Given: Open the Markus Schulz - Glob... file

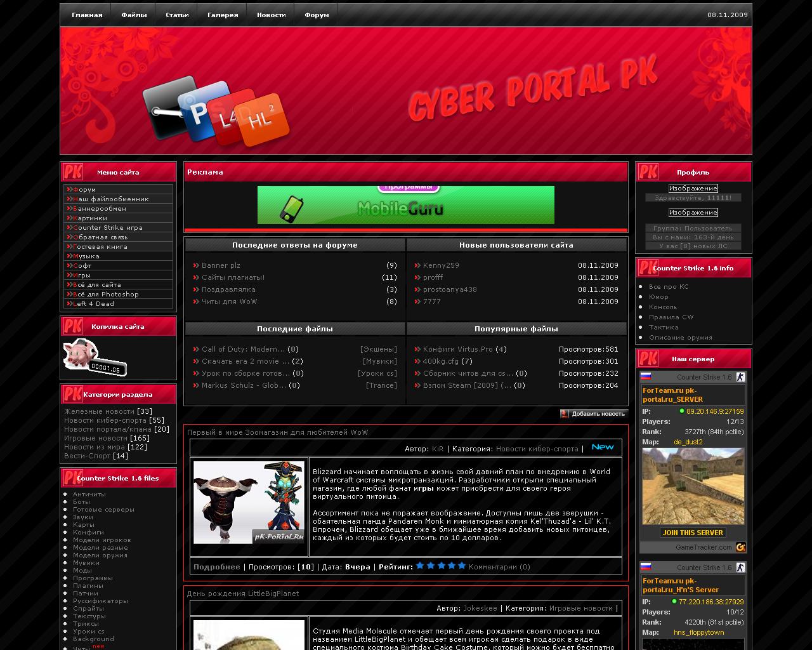Looking at the screenshot, I should click(x=244, y=385).
